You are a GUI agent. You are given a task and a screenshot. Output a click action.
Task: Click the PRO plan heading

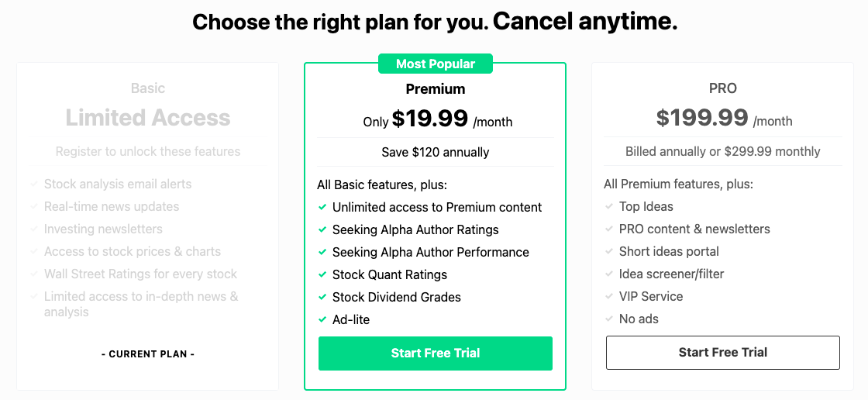[723, 88]
